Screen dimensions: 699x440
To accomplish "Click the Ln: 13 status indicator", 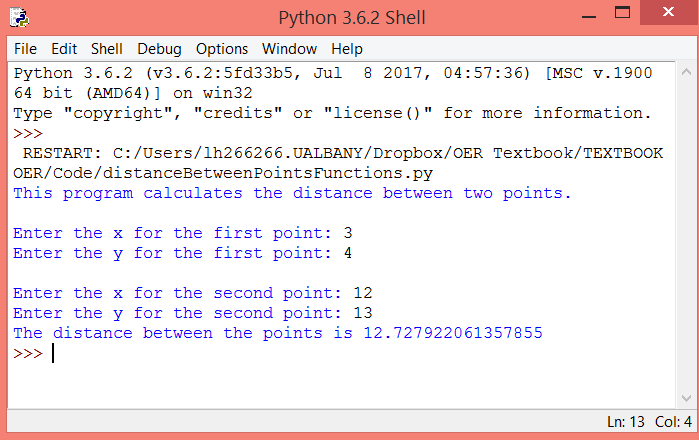I will [627, 421].
